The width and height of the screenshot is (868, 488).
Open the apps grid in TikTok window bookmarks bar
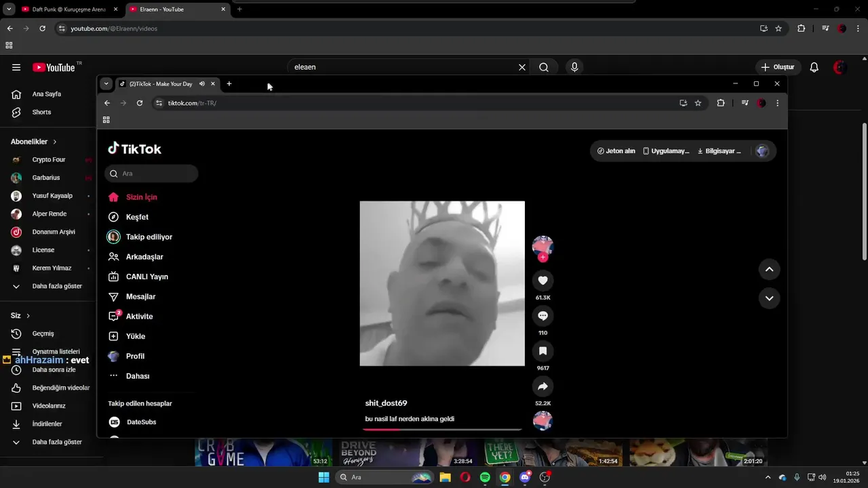(106, 120)
